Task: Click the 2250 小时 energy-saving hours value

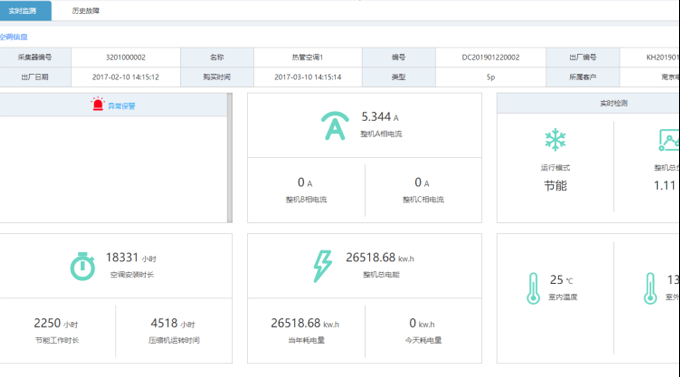Action: click(x=56, y=323)
